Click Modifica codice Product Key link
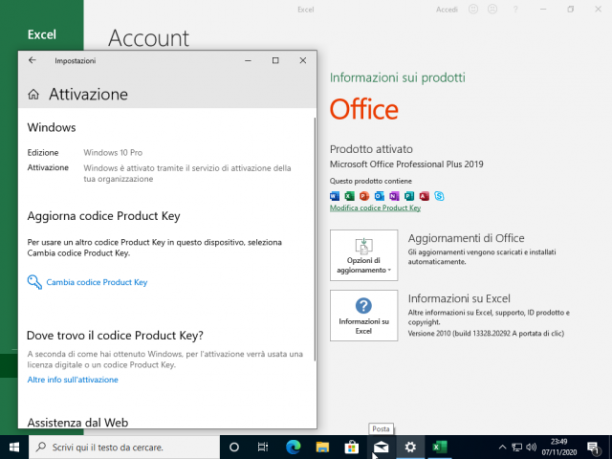 click(x=375, y=208)
